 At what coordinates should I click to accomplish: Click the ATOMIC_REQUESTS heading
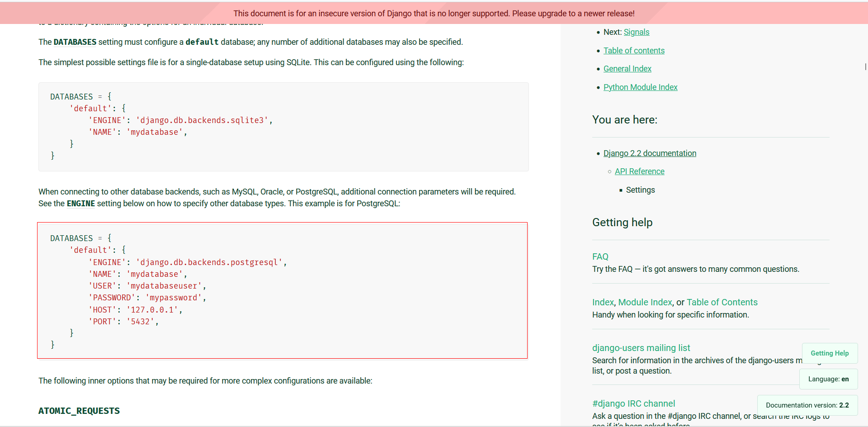coord(79,411)
